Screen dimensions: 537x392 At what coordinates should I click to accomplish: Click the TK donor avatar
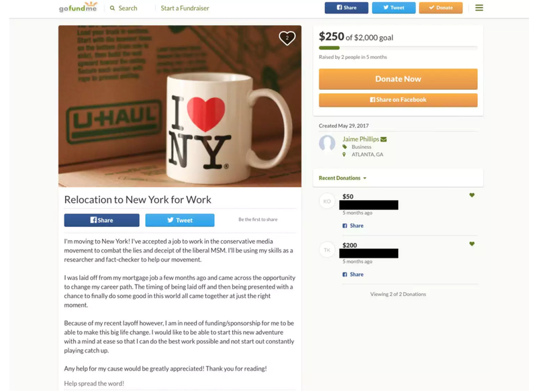click(327, 250)
